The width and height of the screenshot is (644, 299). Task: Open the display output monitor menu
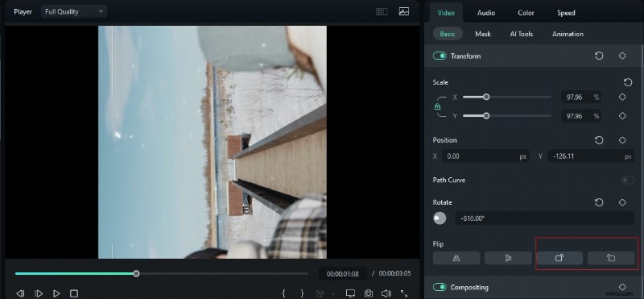[x=350, y=293]
